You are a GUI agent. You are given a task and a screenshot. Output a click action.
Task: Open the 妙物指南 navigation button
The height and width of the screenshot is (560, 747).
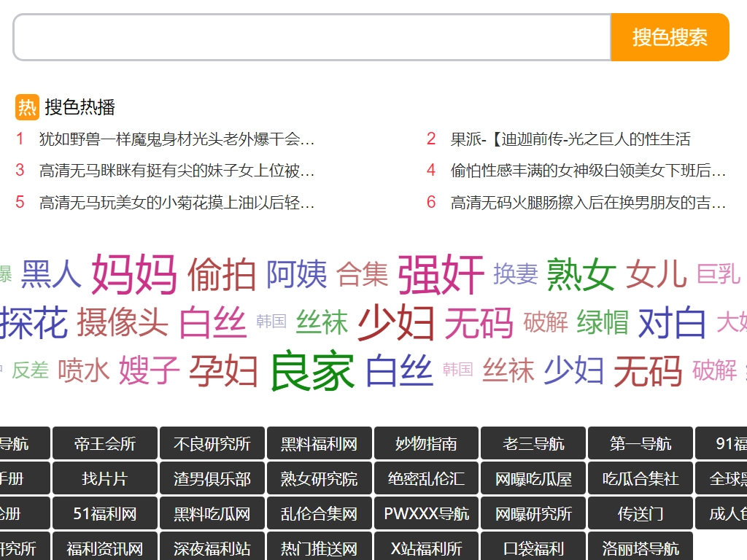tap(426, 444)
